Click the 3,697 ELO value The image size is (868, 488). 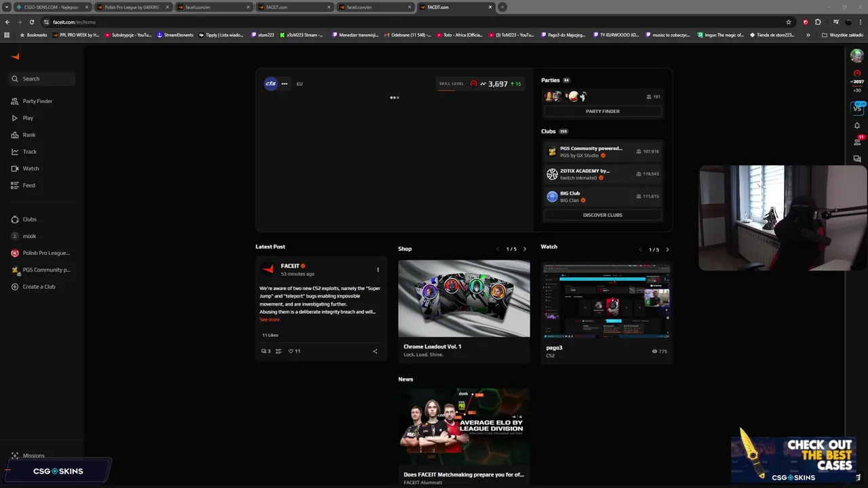pyautogui.click(x=498, y=84)
